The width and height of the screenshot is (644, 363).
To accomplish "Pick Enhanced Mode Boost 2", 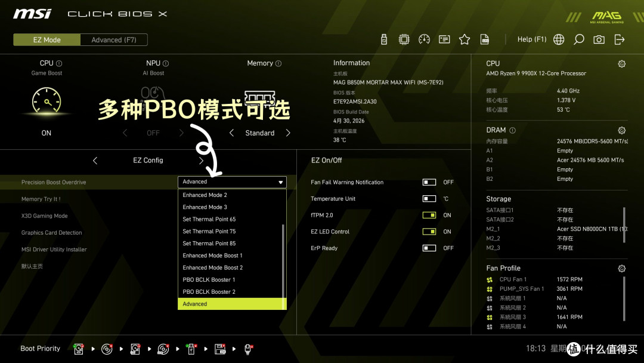I will pos(230,267).
